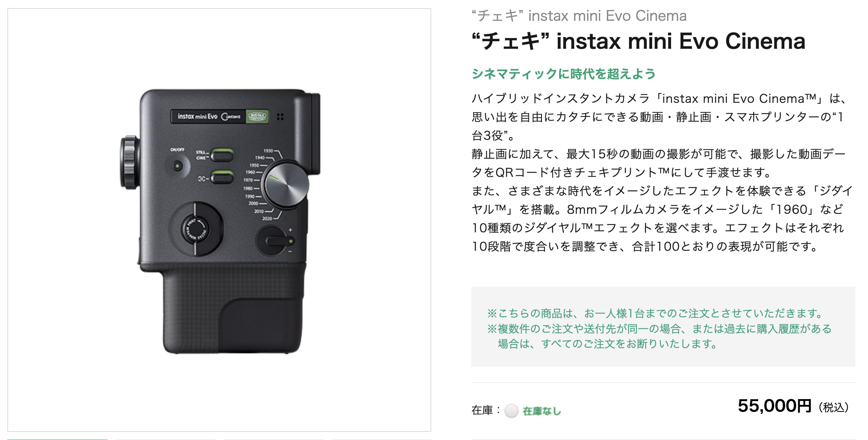This screenshot has height=440, width=868.
Task: Click the textured camera grip
Action: [234, 308]
